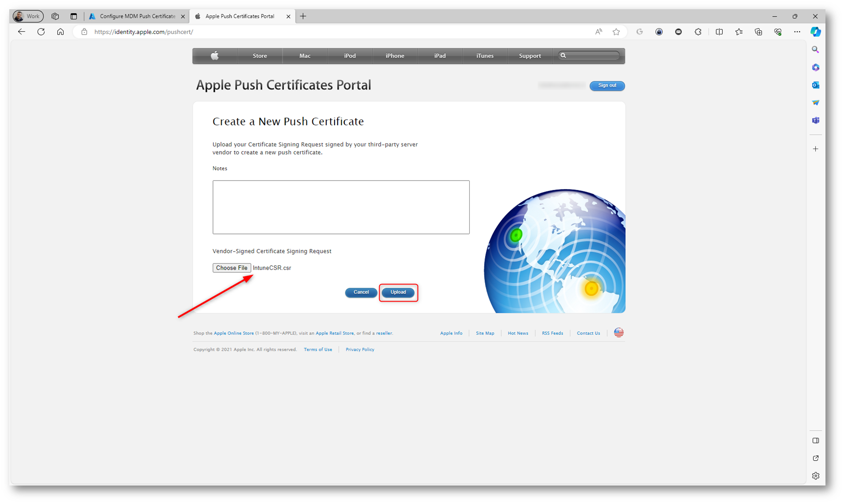Open Copilot in Edge toolbar
Image resolution: width=844 pixels, height=504 pixels.
815,32
